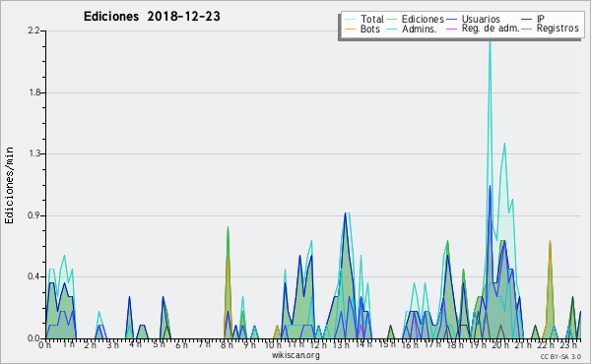The width and height of the screenshot is (591, 364).
Task: Click the '20 h' x-axis label
Action: click(x=501, y=344)
